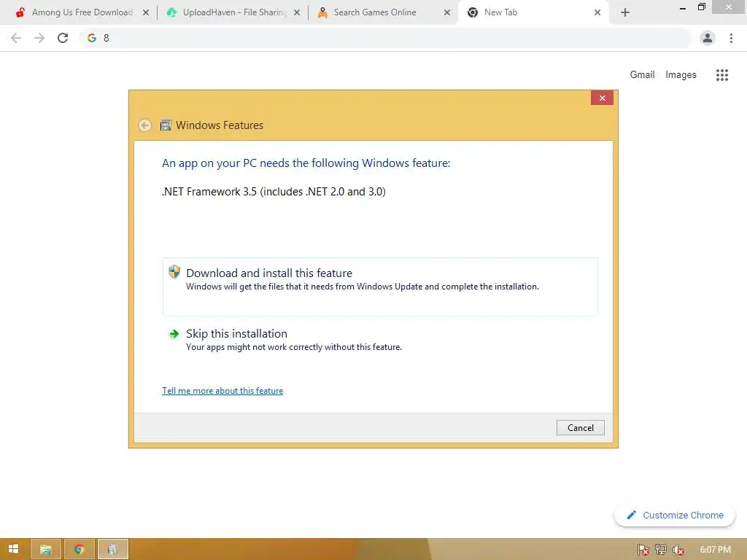Choose Download and install this feature
The image size is (747, 560).
(x=380, y=287)
